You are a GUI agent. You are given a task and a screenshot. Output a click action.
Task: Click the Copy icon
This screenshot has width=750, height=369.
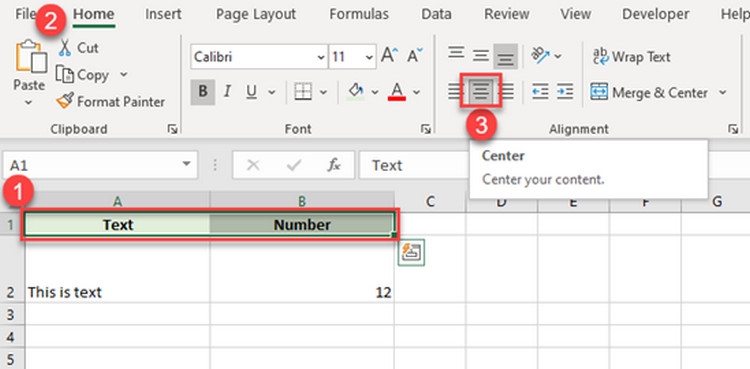pyautogui.click(x=65, y=75)
